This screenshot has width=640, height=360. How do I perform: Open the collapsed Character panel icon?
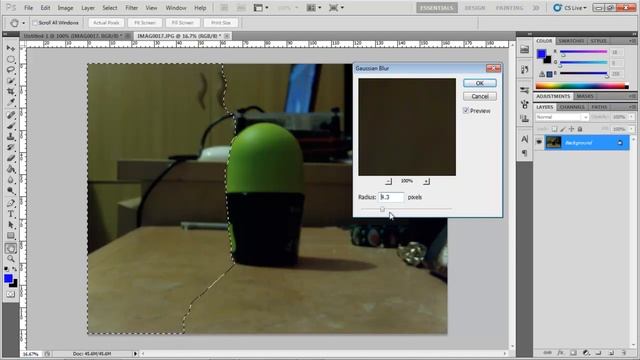(524, 140)
